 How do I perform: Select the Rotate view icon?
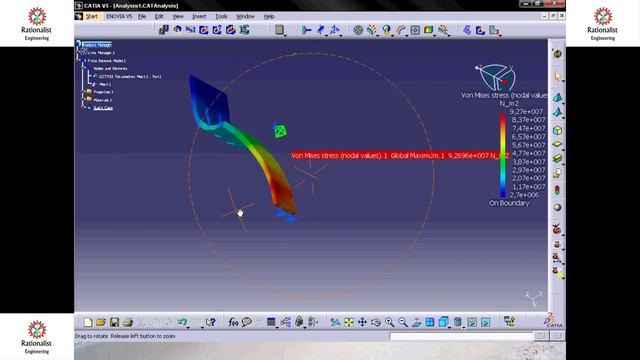pos(376,322)
